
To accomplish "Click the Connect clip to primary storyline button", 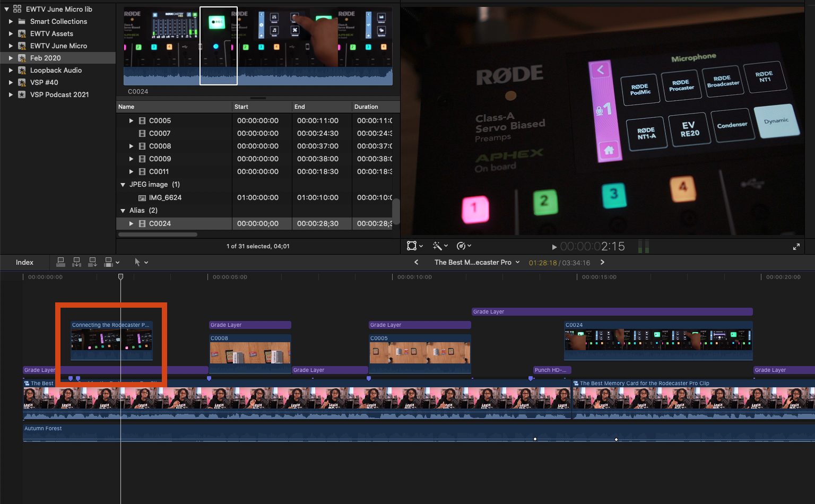I will [60, 262].
